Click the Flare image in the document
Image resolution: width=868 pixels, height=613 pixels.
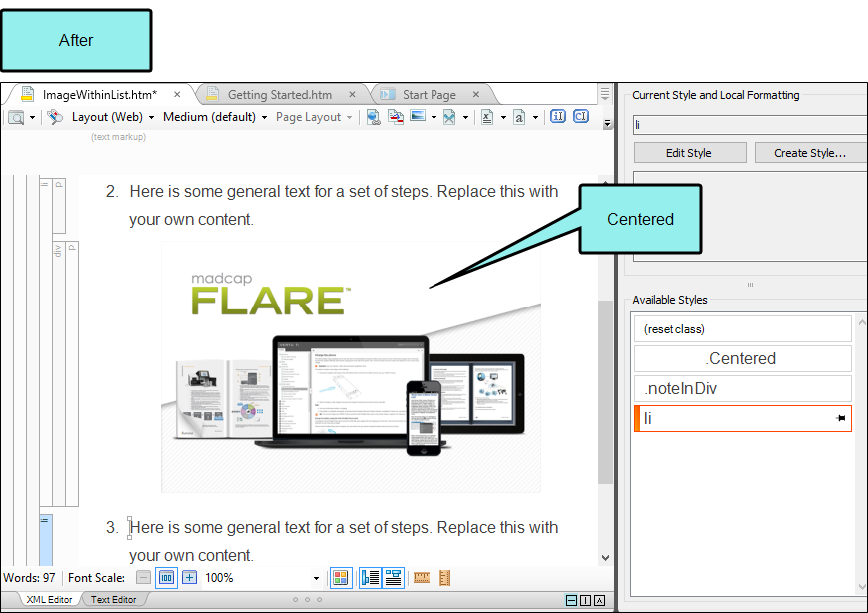[351, 366]
